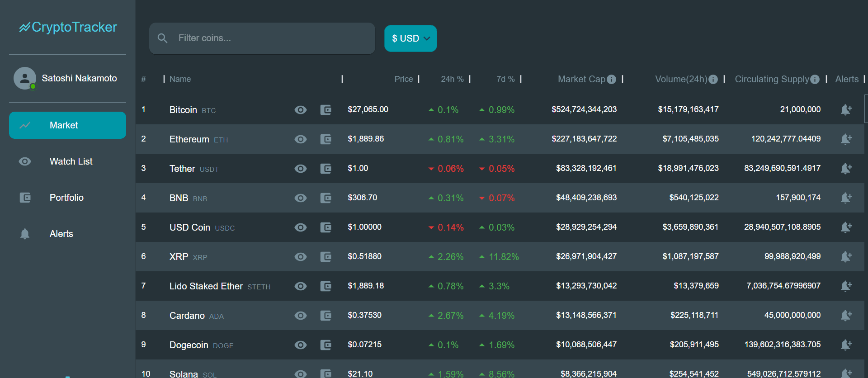Image resolution: width=868 pixels, height=378 pixels.
Task: Sort table by Price column
Action: pyautogui.click(x=404, y=79)
